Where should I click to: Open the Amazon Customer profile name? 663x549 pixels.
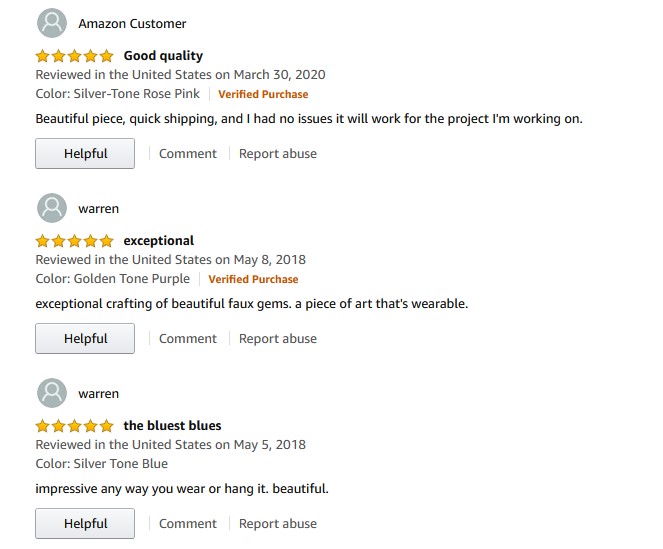(x=132, y=23)
